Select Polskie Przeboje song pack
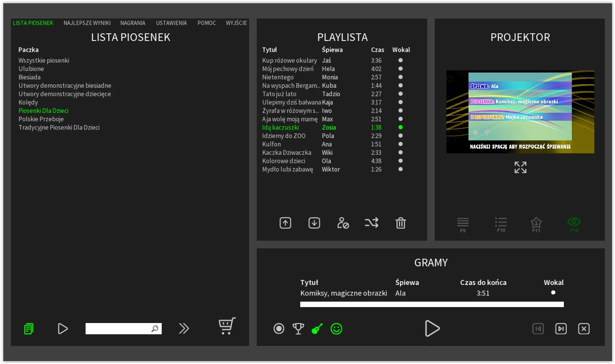Image resolution: width=615 pixels, height=364 pixels. click(x=41, y=119)
